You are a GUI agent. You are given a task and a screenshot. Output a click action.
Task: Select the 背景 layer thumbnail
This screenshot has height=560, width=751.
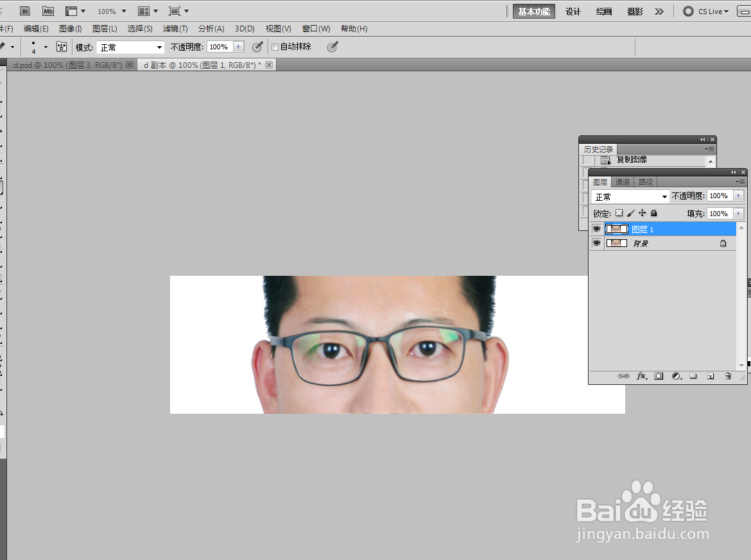tap(617, 243)
